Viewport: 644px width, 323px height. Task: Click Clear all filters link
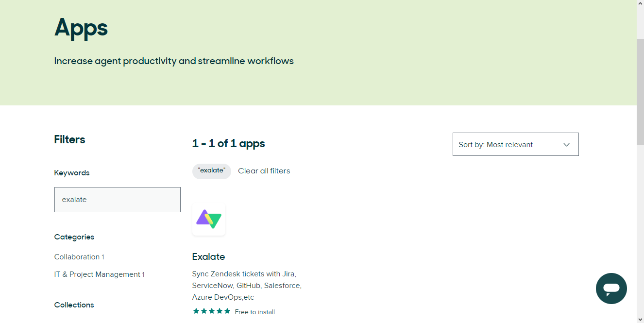(264, 171)
